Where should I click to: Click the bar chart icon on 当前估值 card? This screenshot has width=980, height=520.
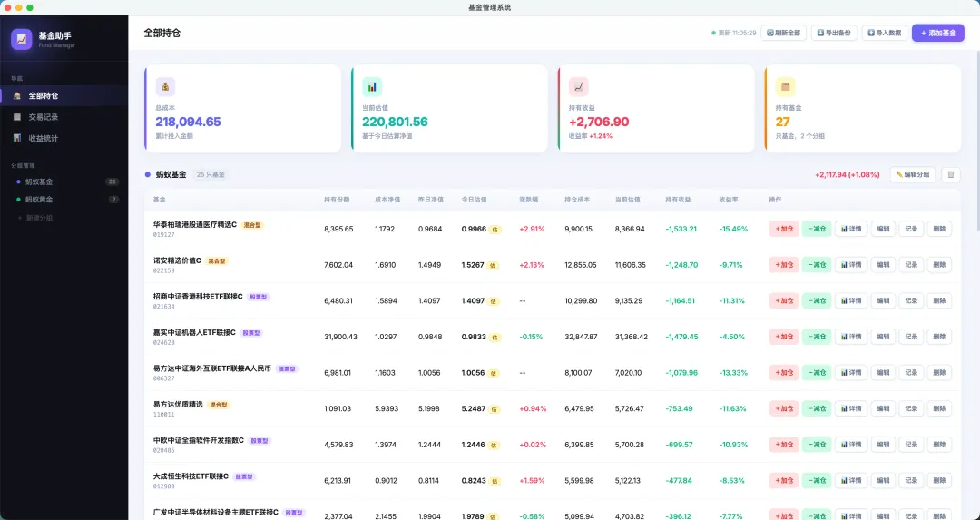pyautogui.click(x=372, y=87)
